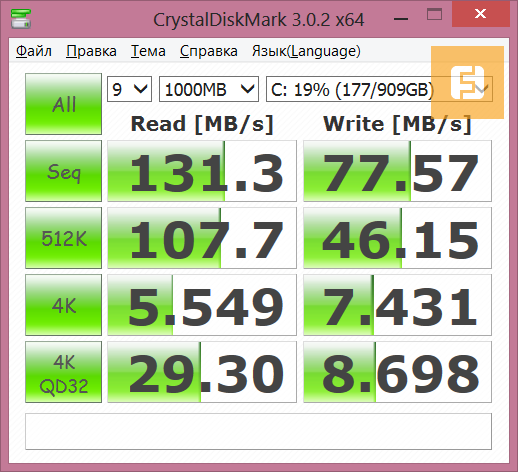Select the 4K QD32 read result 29.30
Screen dimensions: 518x472
[x=202, y=372]
